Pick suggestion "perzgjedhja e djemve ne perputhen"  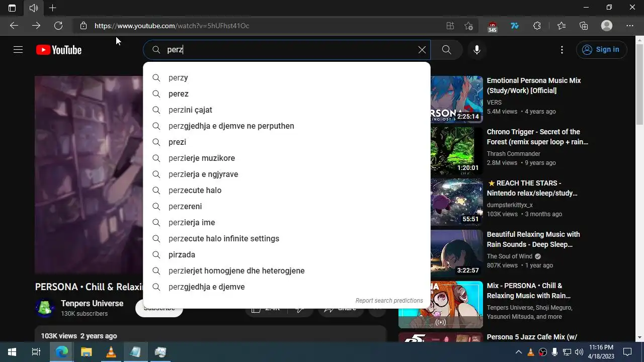(287, 126)
